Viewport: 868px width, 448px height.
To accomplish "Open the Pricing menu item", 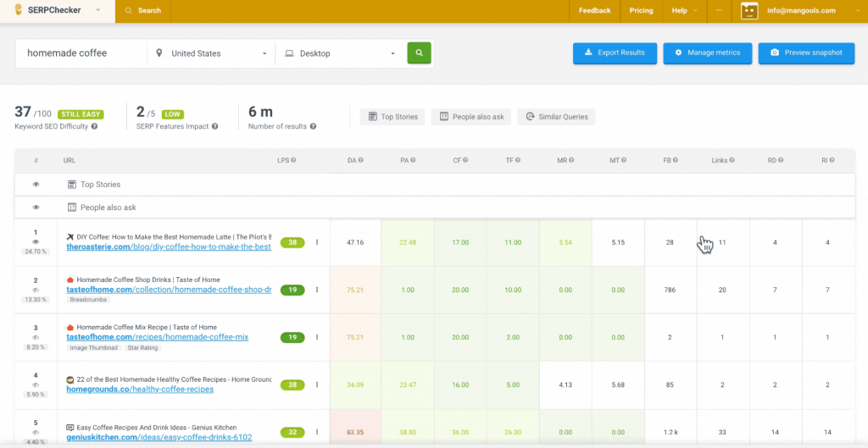I will [x=641, y=10].
